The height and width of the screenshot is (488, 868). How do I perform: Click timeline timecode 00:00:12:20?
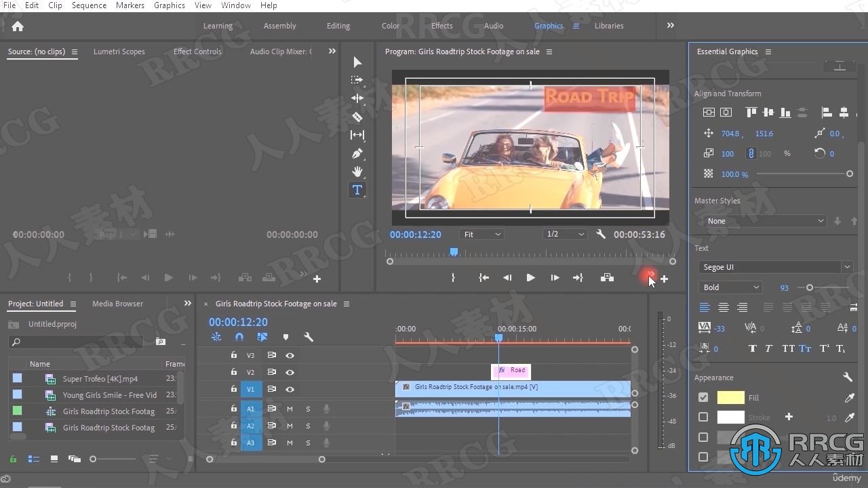(238, 323)
